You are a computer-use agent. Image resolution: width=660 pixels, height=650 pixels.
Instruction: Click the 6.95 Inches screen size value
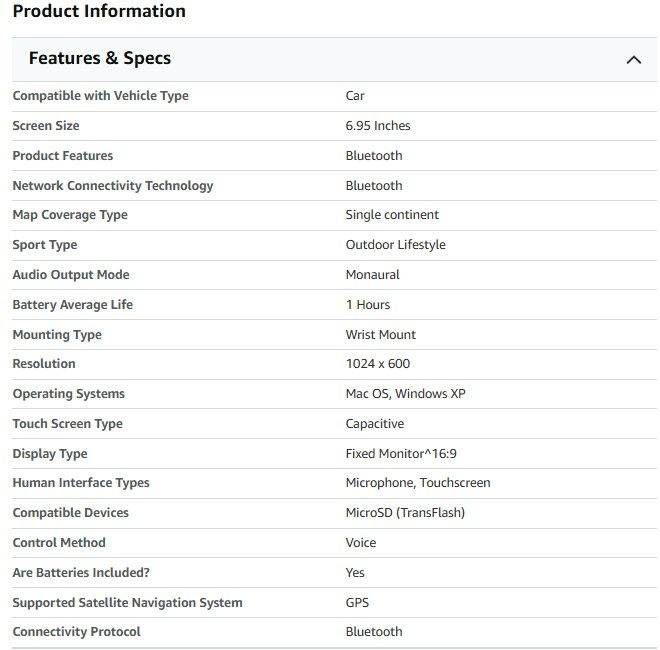point(378,126)
